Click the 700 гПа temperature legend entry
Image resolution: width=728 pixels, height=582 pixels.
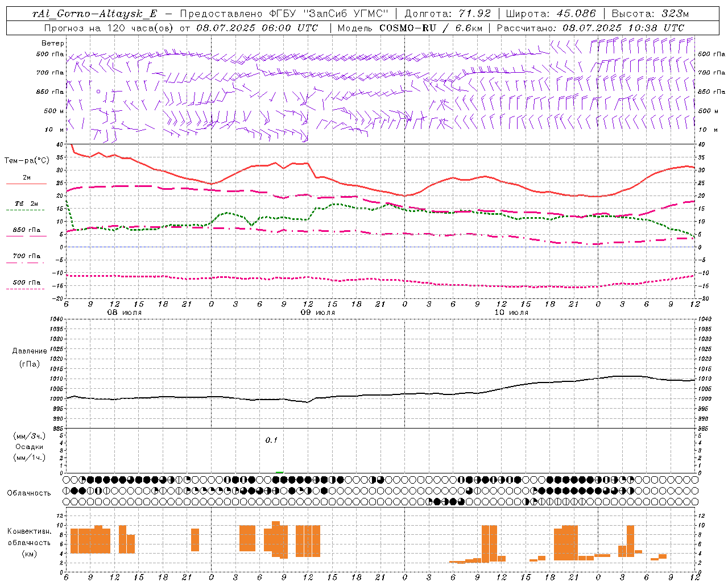27,256
